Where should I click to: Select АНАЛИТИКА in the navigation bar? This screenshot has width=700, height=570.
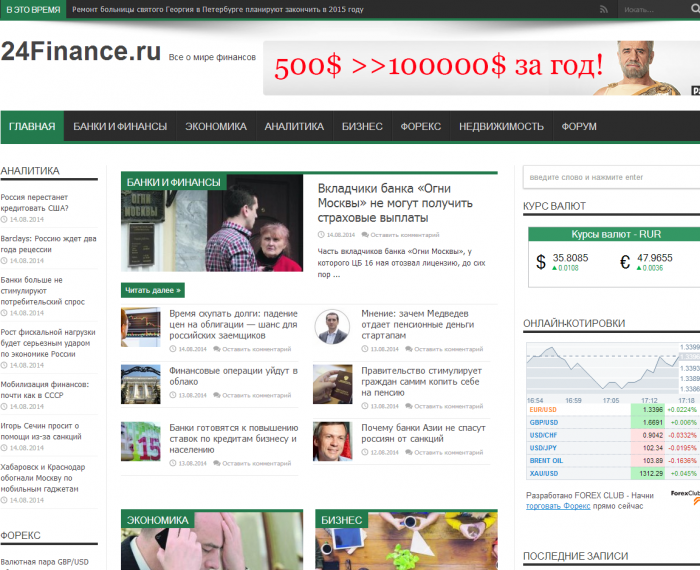point(294,127)
